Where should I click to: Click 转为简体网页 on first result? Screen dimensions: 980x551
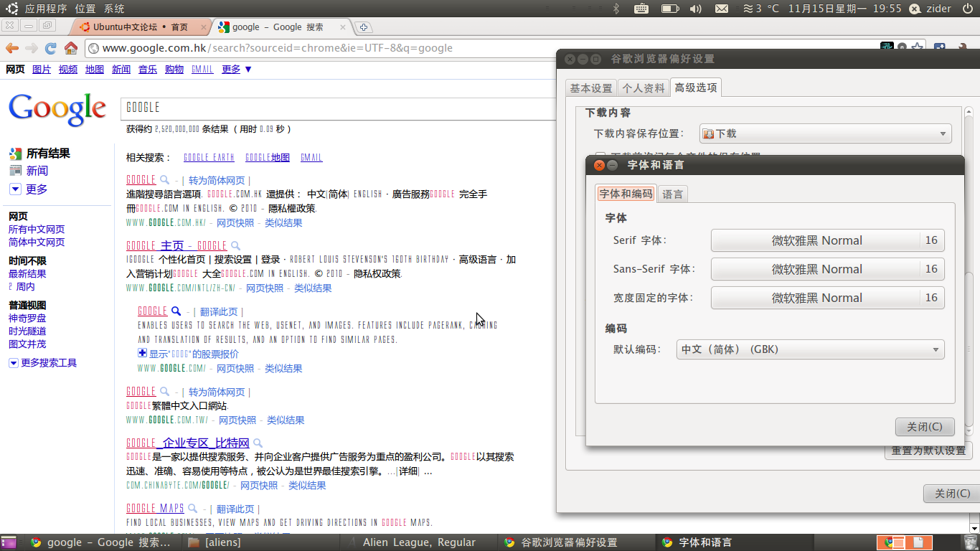[217, 181]
